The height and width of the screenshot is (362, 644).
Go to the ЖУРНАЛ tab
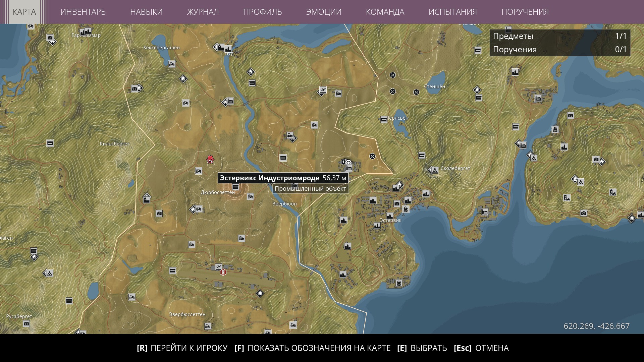pyautogui.click(x=203, y=12)
